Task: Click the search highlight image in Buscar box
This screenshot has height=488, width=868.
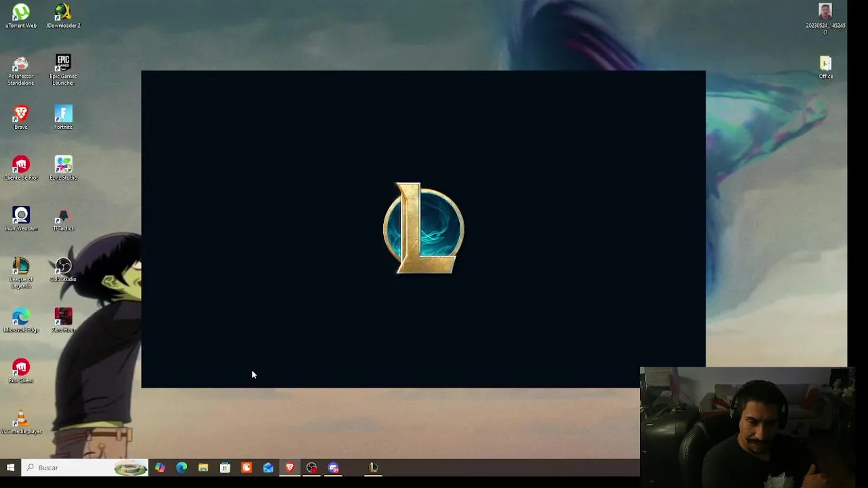Action: click(x=130, y=468)
